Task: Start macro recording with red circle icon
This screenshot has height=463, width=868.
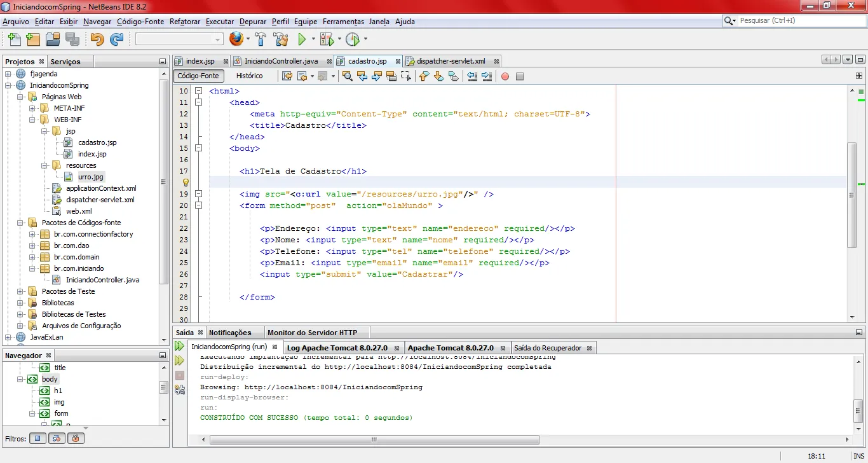Action: click(x=505, y=76)
